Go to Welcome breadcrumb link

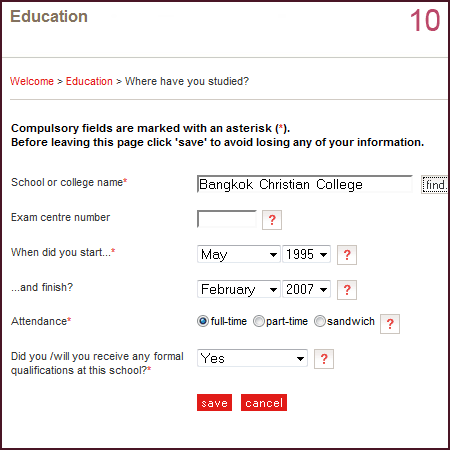32,81
